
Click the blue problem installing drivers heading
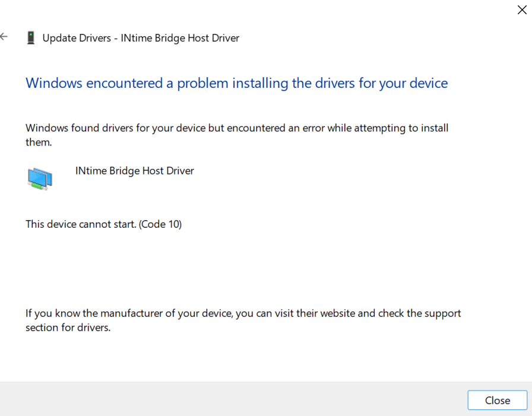click(237, 84)
